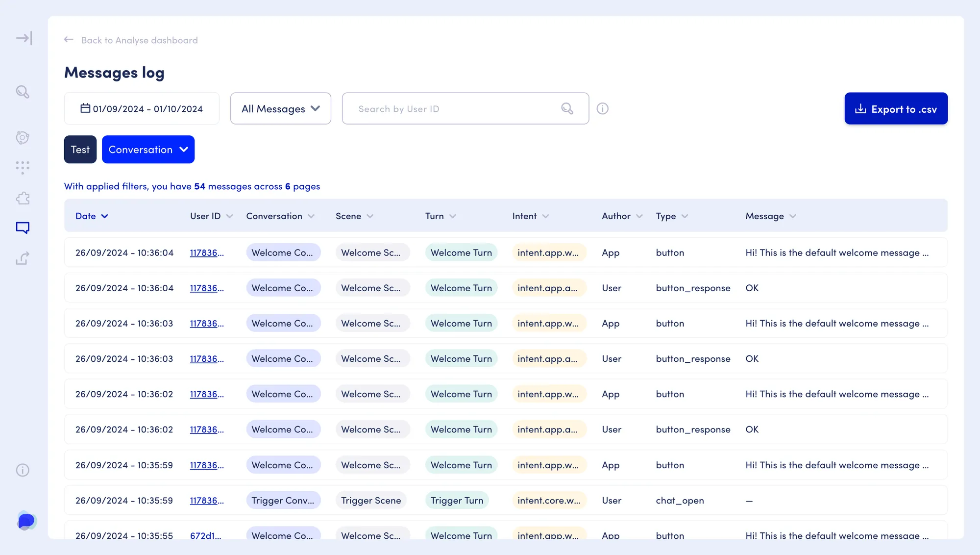980x555 pixels.
Task: Expand the collapsed sidebar with arrow icon
Action: (24, 38)
